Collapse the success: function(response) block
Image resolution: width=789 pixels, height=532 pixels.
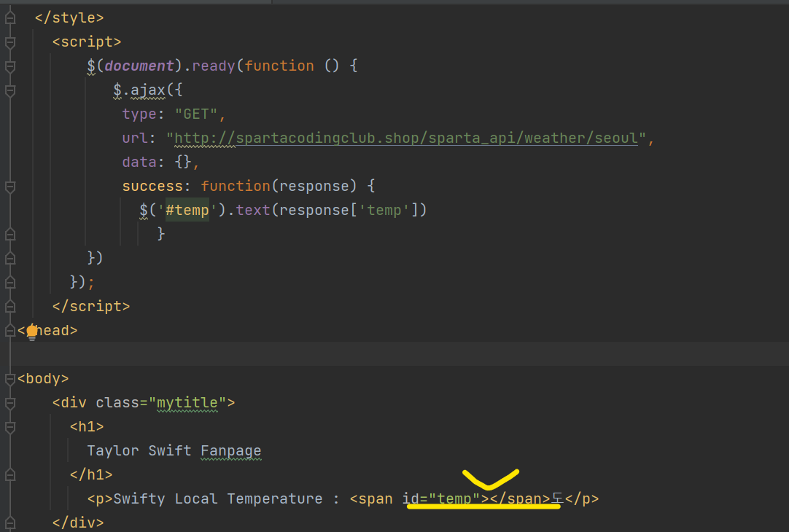tap(9, 187)
